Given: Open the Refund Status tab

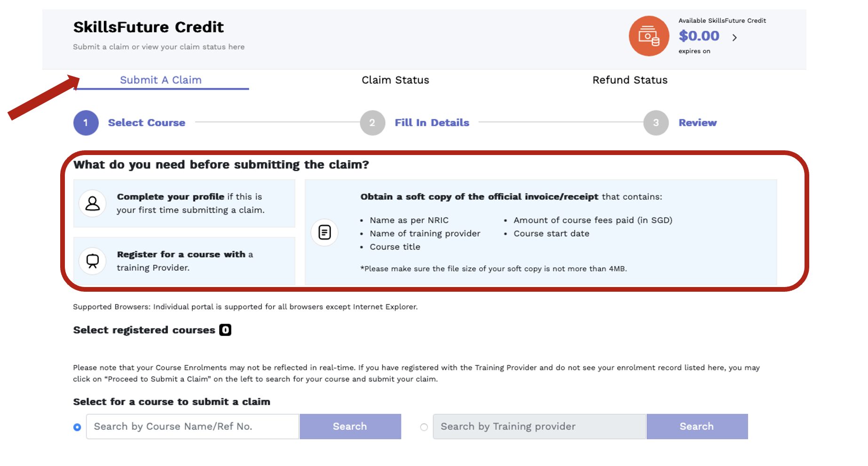Looking at the screenshot, I should (630, 80).
